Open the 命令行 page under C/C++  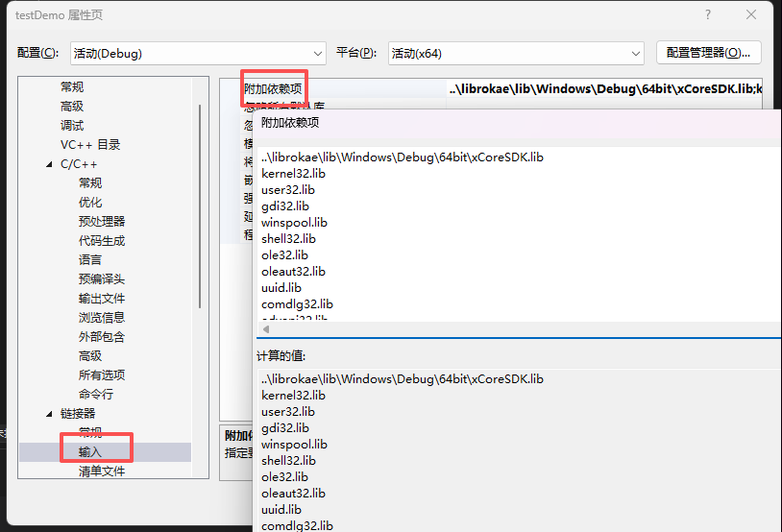pyautogui.click(x=96, y=395)
